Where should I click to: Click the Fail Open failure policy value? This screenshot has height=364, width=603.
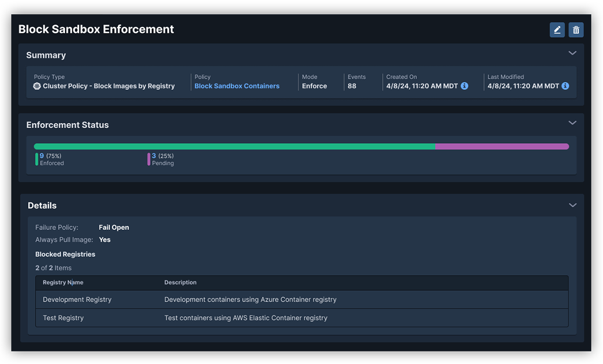point(114,227)
